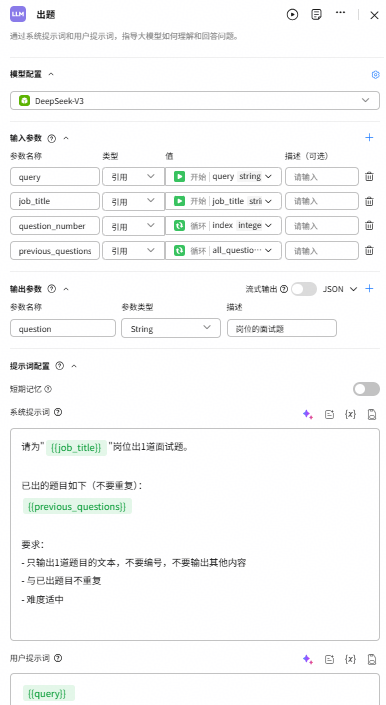
Task: Edit the 岗位的面试题 description field
Action: click(282, 329)
